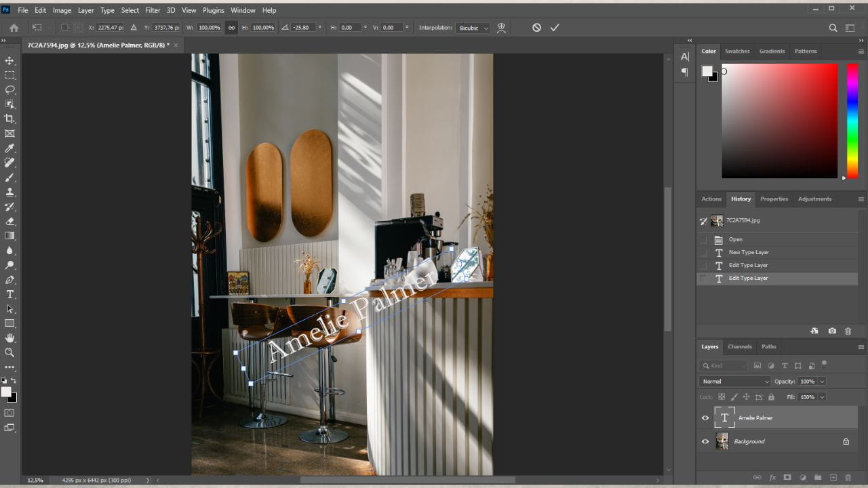Click the hue spectrum slider
Viewport: 868px width, 488px height.
pyautogui.click(x=852, y=121)
